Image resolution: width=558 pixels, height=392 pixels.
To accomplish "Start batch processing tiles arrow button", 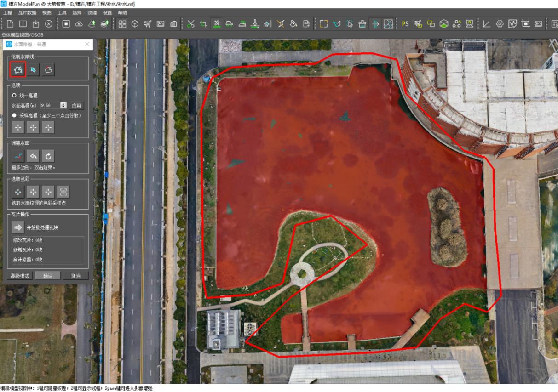I will pyautogui.click(x=18, y=227).
